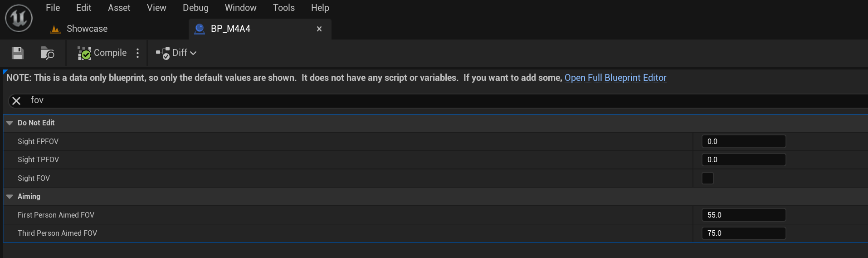This screenshot has width=868, height=258.
Task: Click the Browse to asset icon
Action: click(x=47, y=53)
